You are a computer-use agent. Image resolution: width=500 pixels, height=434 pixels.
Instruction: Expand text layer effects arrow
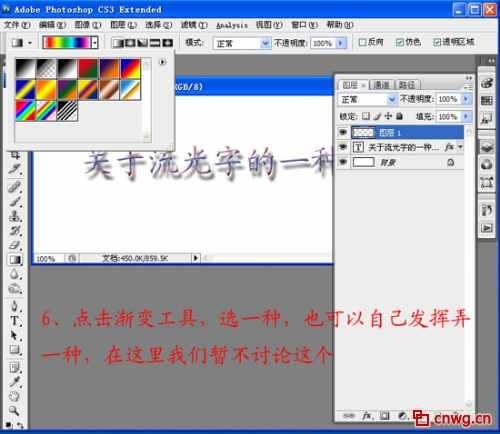[460, 147]
